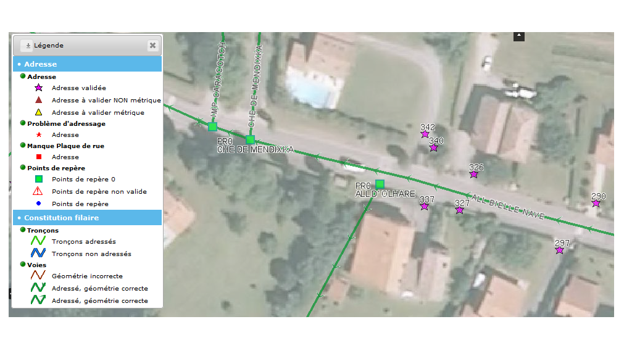Click the purple star address marker 342

425,134
